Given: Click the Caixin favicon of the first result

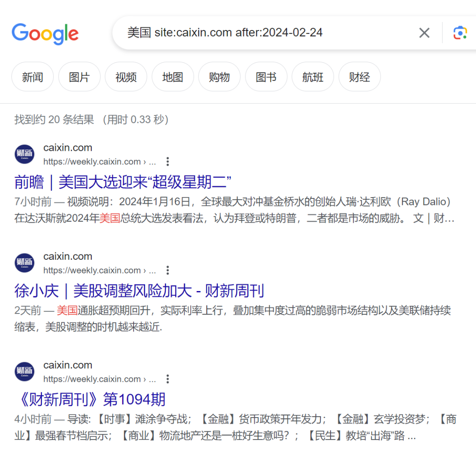Looking at the screenshot, I should pos(24,154).
